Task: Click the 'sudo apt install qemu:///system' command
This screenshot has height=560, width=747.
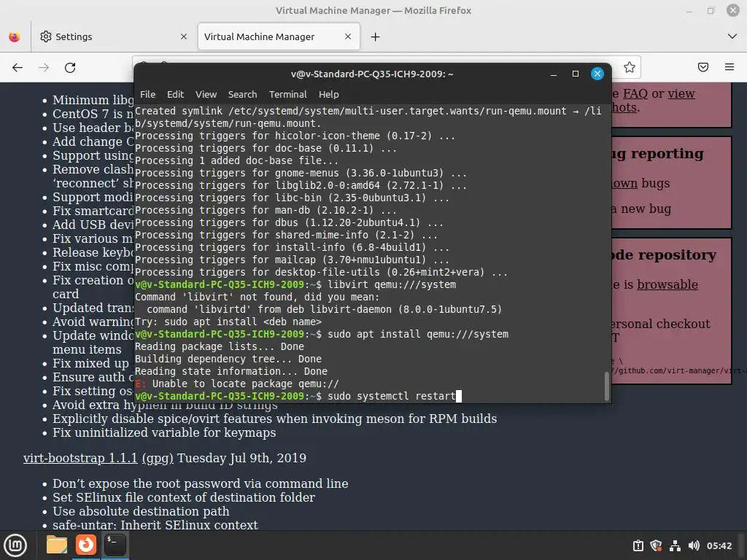Action: (418, 334)
